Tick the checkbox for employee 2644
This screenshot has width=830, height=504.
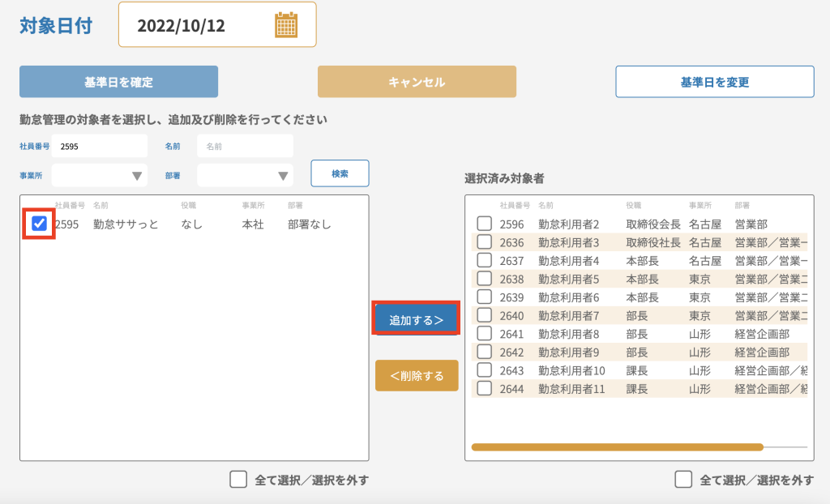(x=485, y=388)
